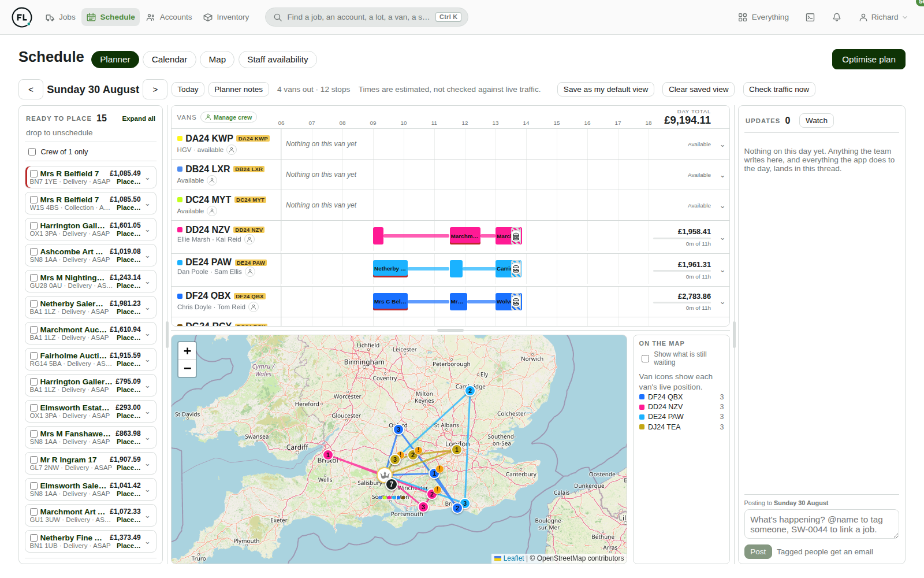Open the Staff availability tab
The image size is (924, 578).
[x=278, y=60]
